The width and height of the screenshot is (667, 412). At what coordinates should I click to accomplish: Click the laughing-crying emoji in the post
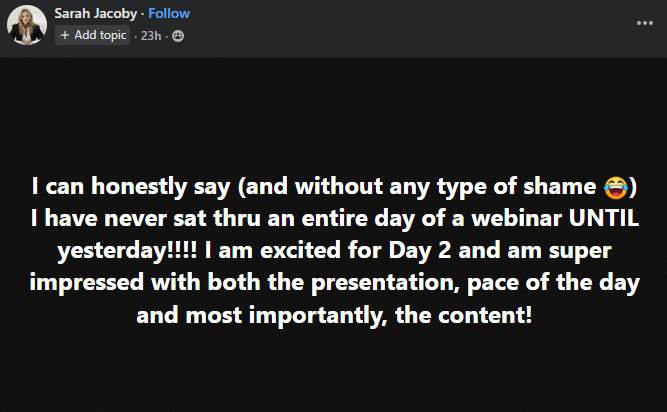(x=615, y=187)
